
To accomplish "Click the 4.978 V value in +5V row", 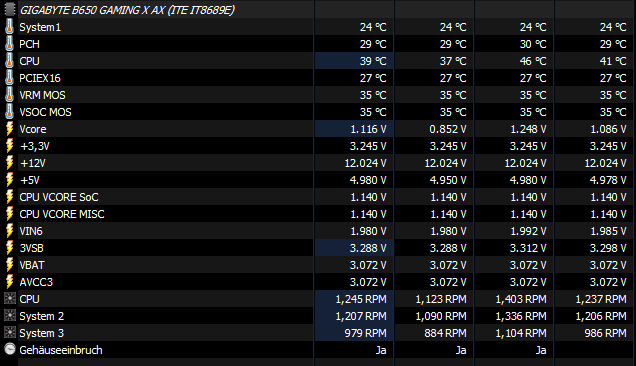I will point(608,181).
